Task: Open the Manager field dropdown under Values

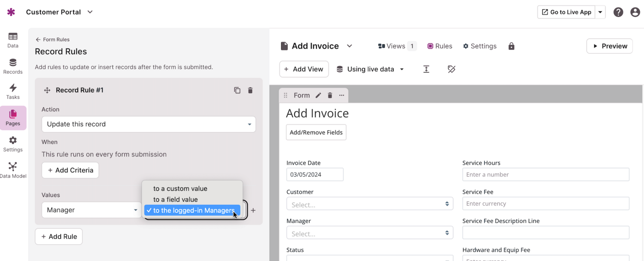Action: coord(91,210)
